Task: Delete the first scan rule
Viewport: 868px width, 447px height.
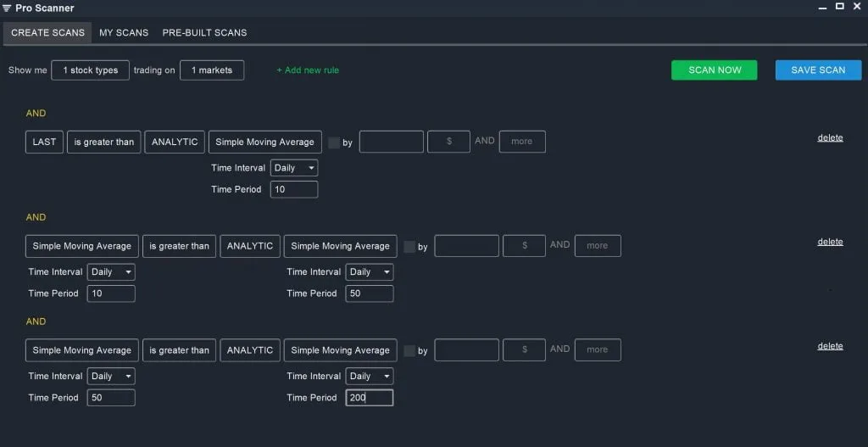Action: point(830,138)
